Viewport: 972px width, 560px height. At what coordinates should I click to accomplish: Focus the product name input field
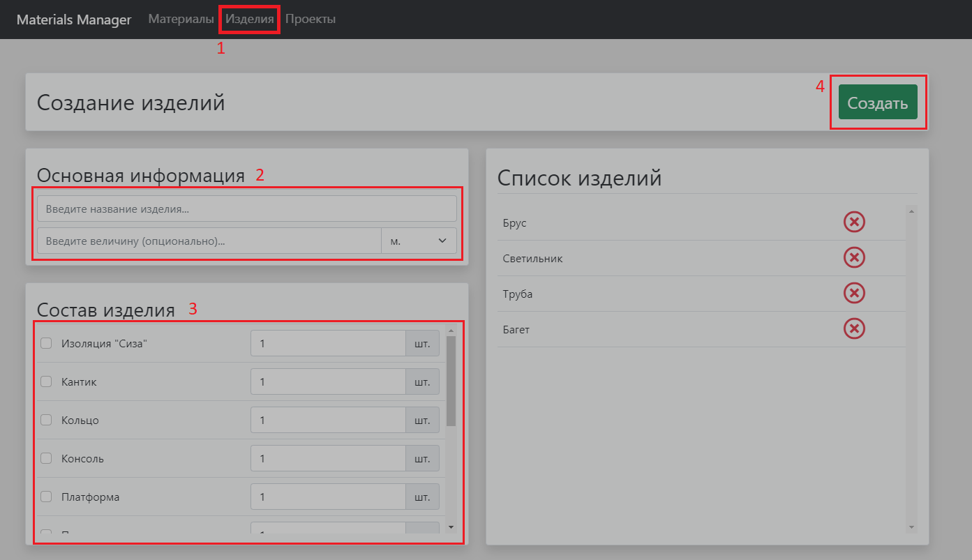pyautogui.click(x=247, y=209)
